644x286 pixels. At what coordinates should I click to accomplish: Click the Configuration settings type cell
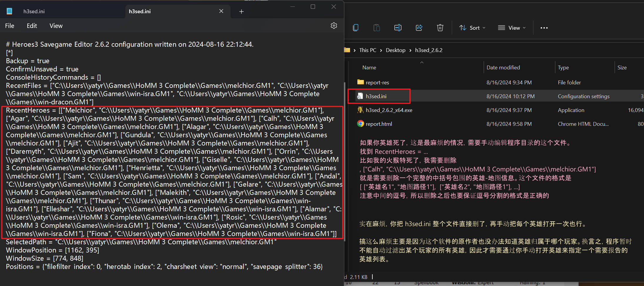click(584, 96)
